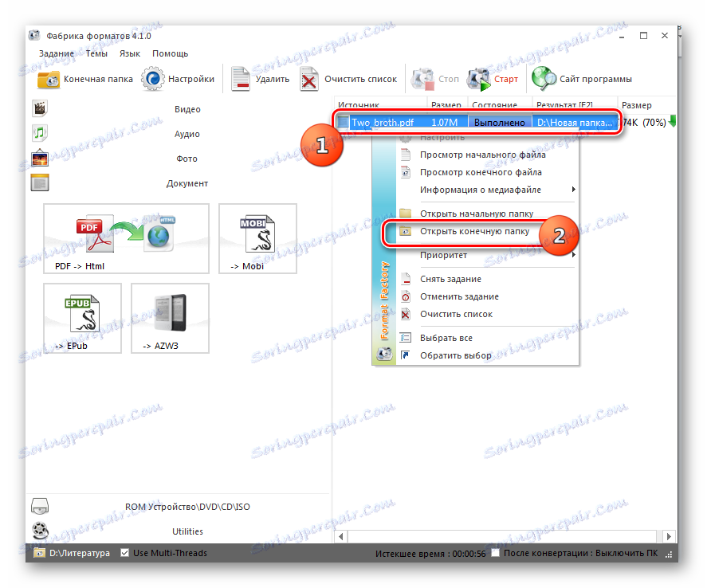Sort by the Источник column header
This screenshot has height=588, width=707.
click(380, 104)
